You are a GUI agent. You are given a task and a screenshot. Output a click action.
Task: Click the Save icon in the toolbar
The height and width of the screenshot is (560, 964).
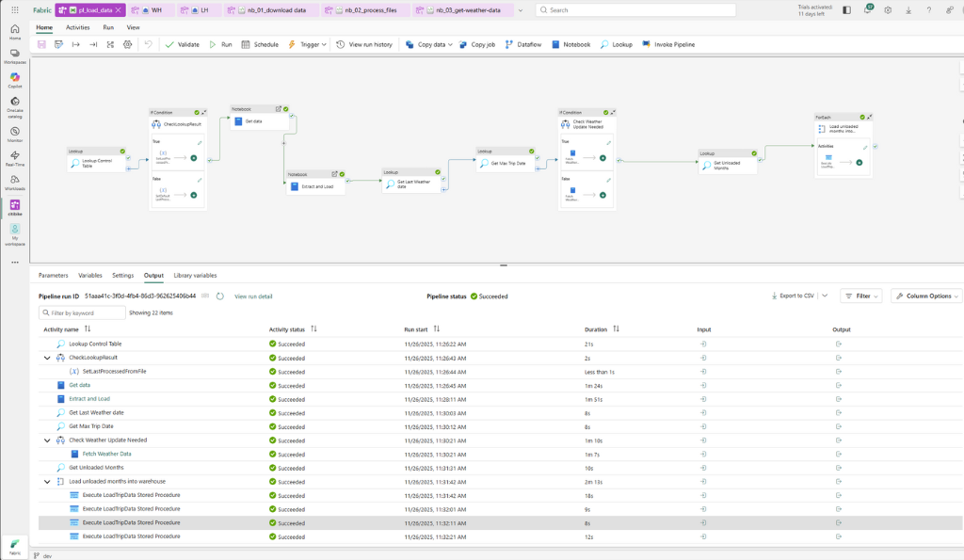41,44
